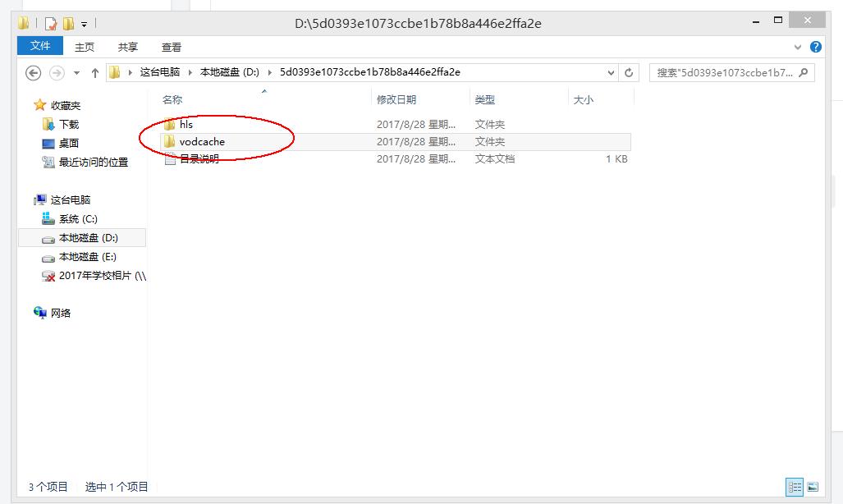Click the back navigation button

point(33,72)
